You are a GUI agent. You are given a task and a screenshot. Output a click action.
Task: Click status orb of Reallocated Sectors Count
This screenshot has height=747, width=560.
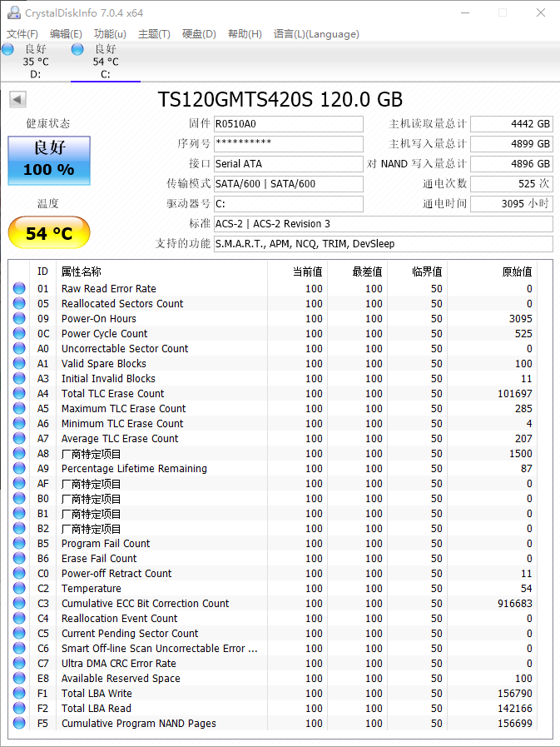coord(19,303)
